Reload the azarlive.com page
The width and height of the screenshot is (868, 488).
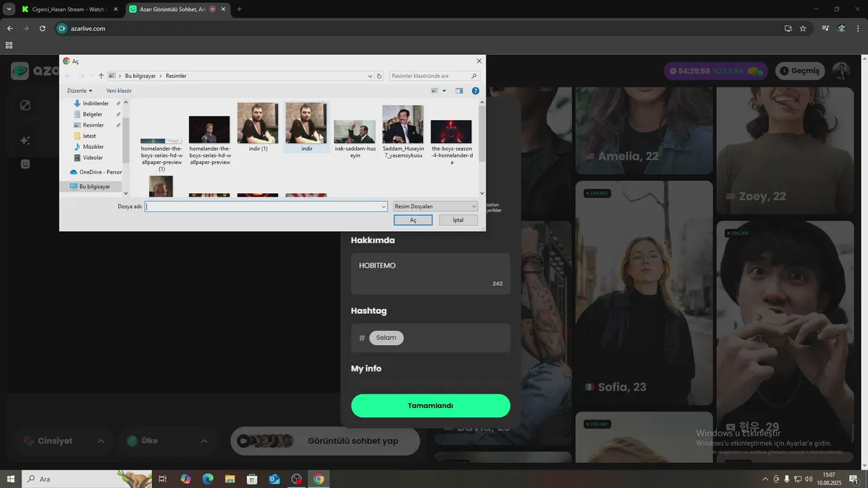pos(42,28)
